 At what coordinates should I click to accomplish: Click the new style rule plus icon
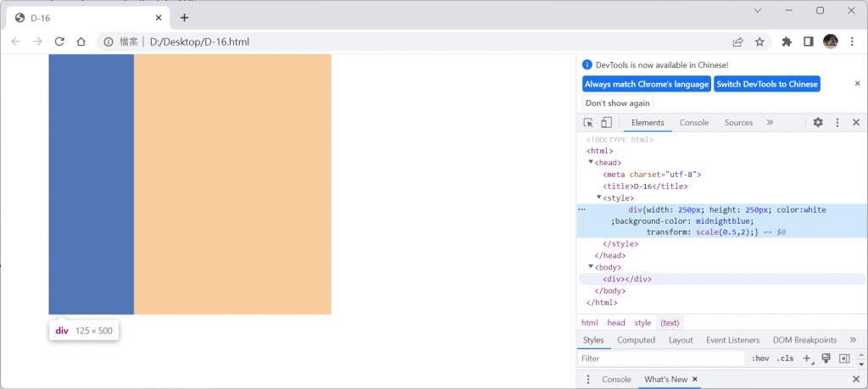click(807, 358)
